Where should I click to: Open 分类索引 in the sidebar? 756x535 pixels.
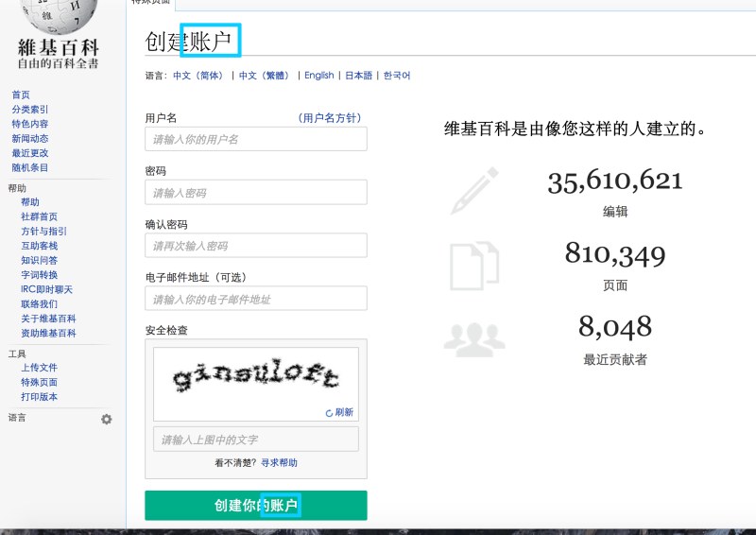click(x=30, y=109)
